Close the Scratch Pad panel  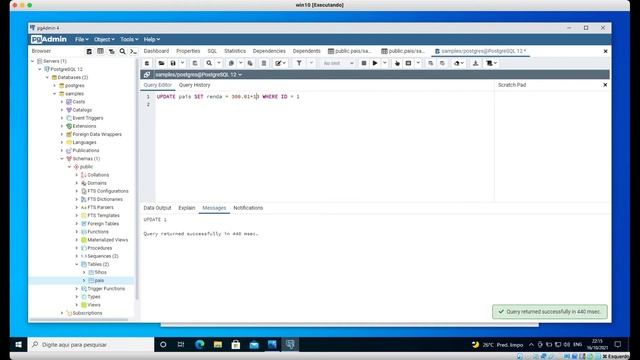pyautogui.click(x=605, y=85)
